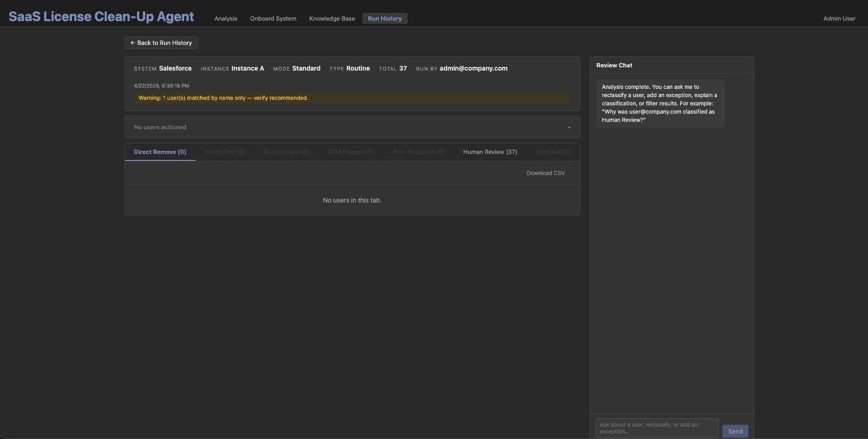
Task: Switch to the Excluded (0) tab
Action: coord(553,152)
